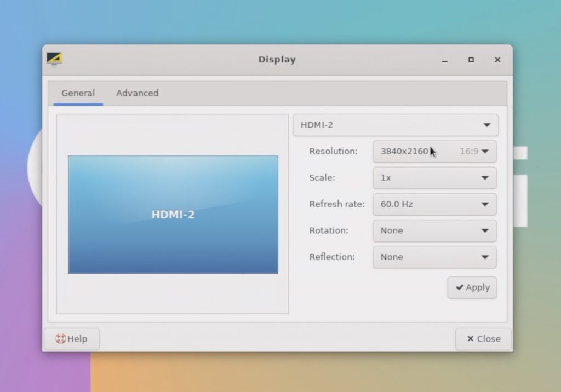Screen dimensions: 561x392
Task: Click the X icon on the bottom Close button
Action: [470, 339]
